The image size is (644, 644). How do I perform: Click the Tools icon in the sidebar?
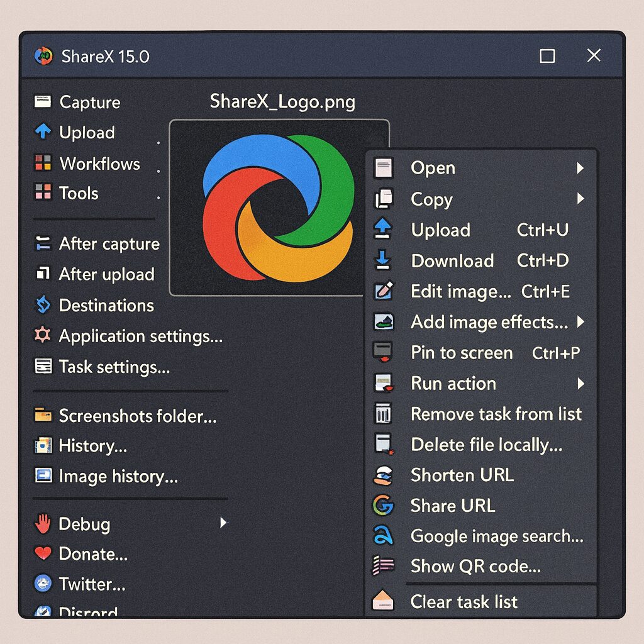tap(43, 192)
